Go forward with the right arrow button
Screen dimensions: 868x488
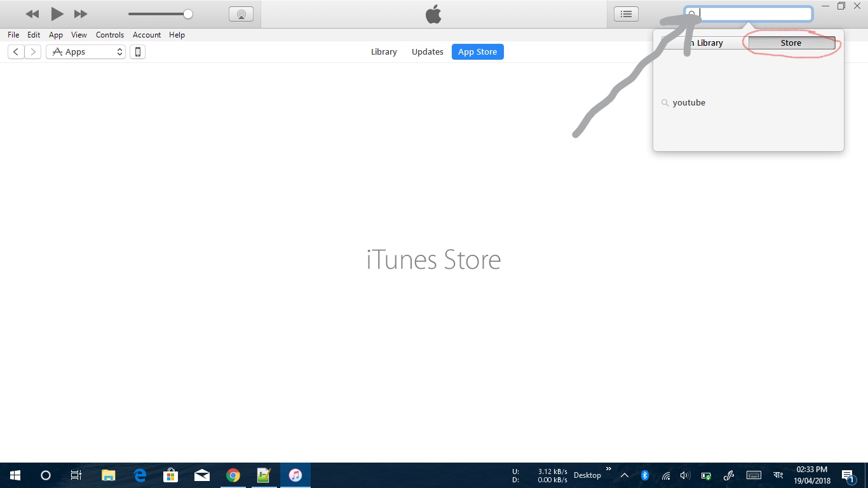point(33,52)
